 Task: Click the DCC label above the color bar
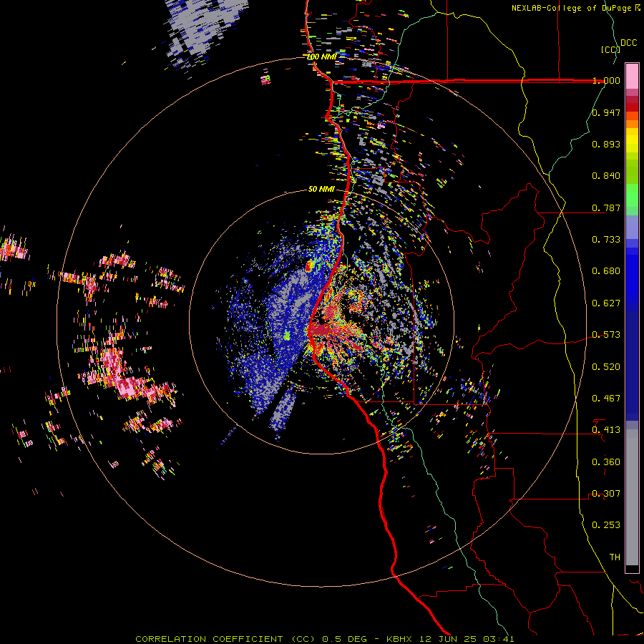click(628, 43)
